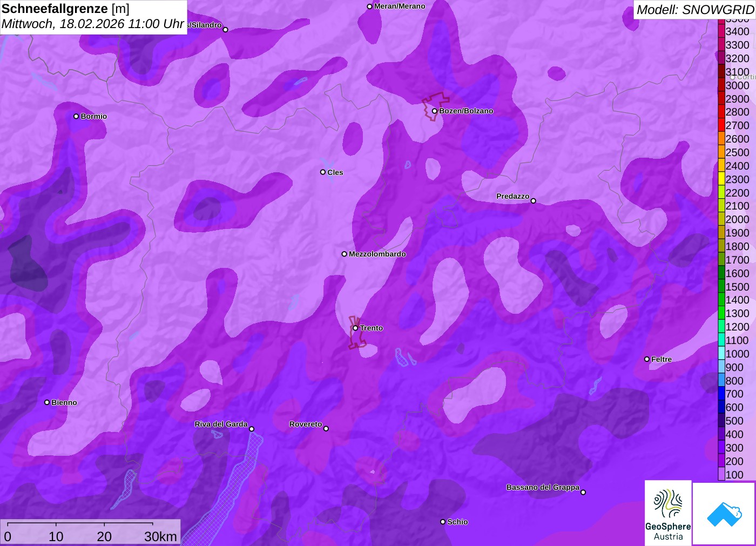Click the Predazzo city marker

[534, 201]
